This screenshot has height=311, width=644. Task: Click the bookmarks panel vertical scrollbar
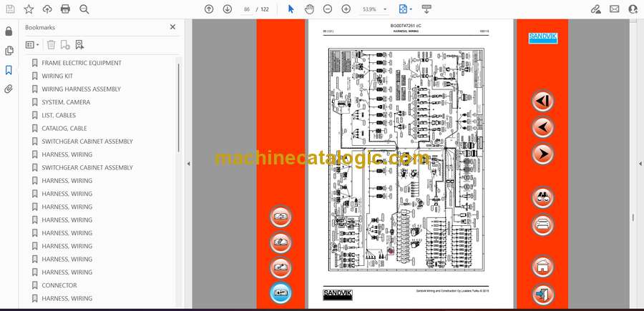point(178,107)
